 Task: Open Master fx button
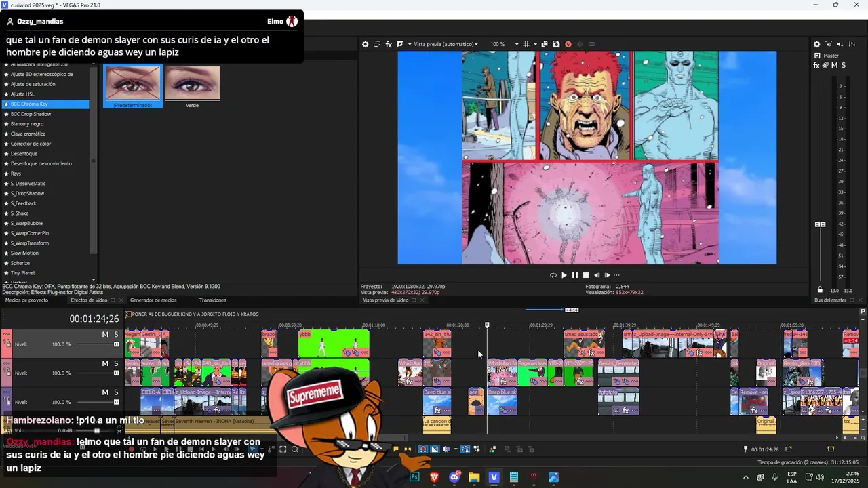coord(816,65)
